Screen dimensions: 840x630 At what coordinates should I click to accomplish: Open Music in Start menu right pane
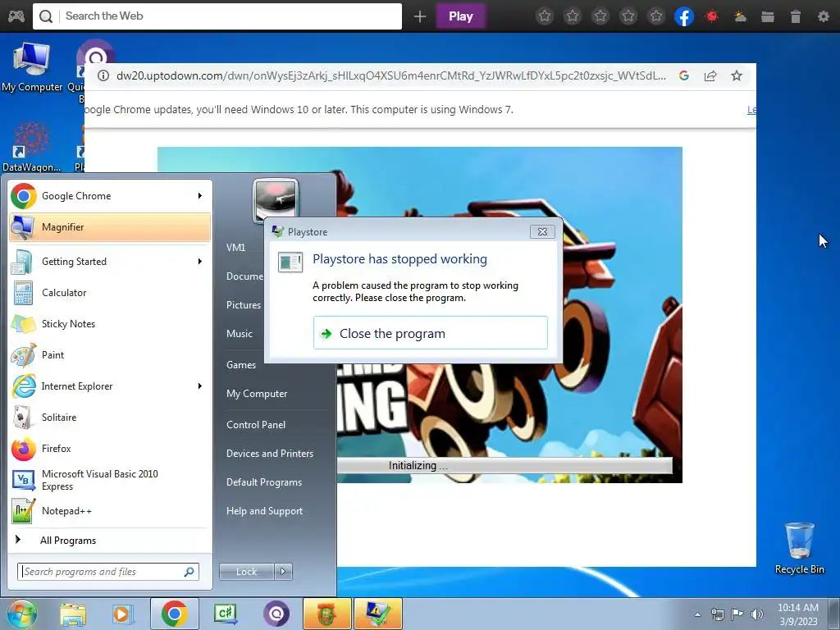coord(240,334)
